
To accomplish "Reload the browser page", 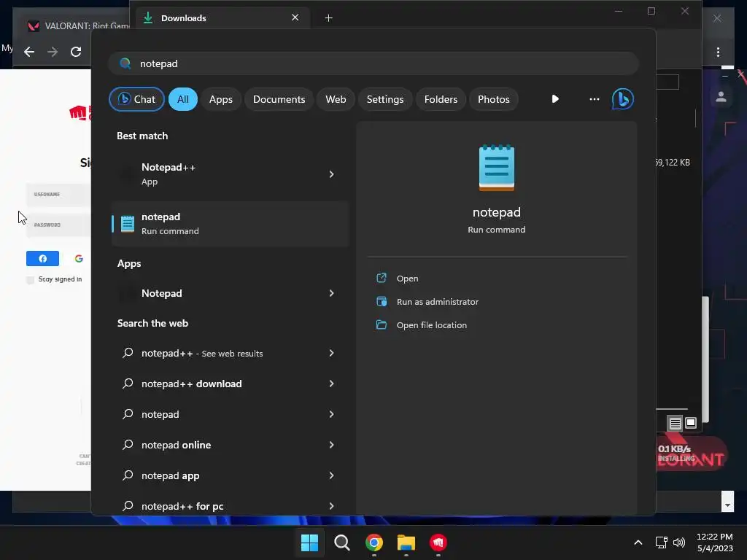I will pos(76,52).
